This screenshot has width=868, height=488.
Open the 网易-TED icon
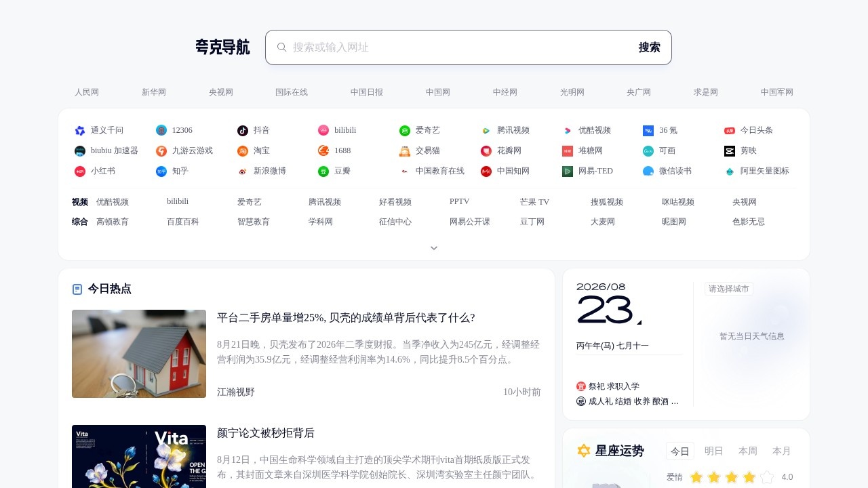click(568, 171)
